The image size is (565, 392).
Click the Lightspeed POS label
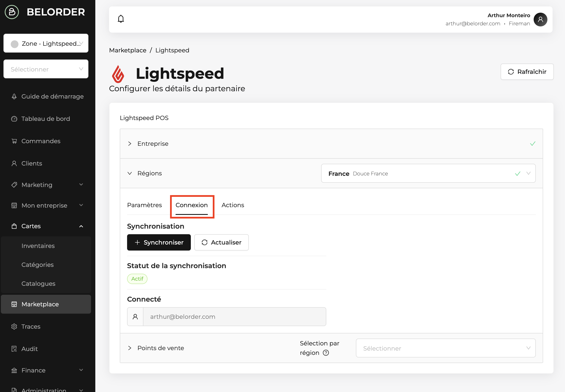pos(144,118)
